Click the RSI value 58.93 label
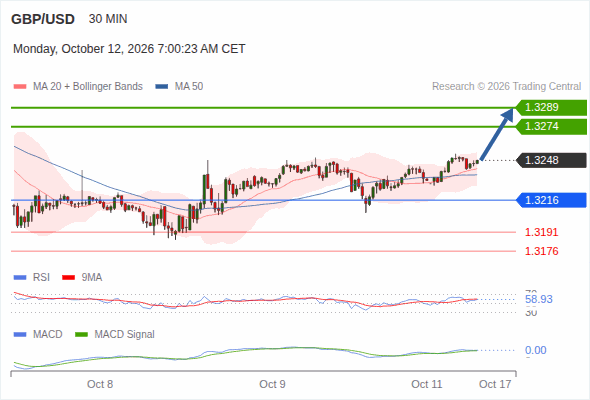 coord(539,300)
